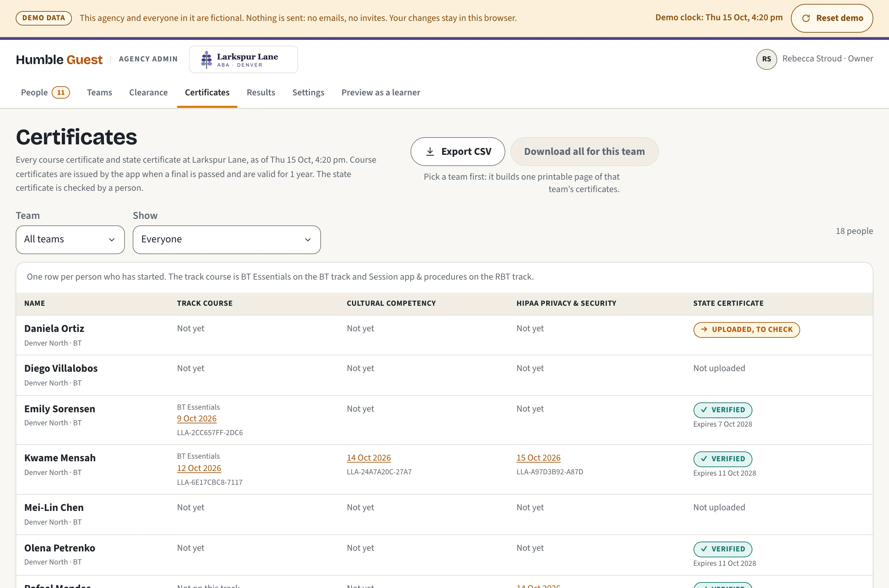Click the Cultural Competency column header

391,303
